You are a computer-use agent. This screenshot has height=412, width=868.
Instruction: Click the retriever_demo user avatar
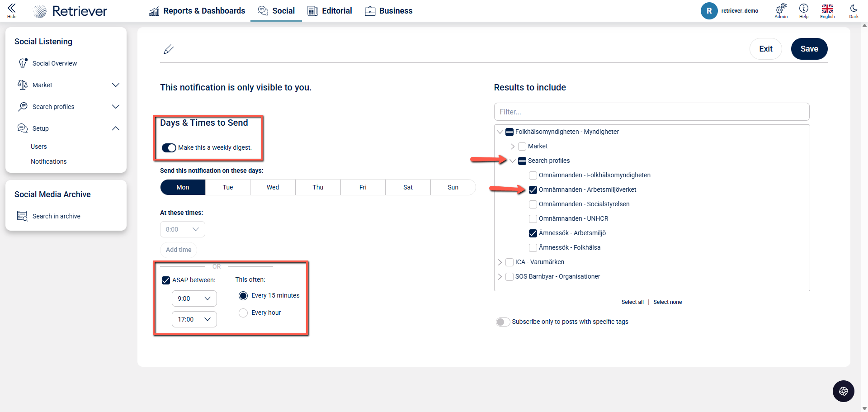[709, 11]
